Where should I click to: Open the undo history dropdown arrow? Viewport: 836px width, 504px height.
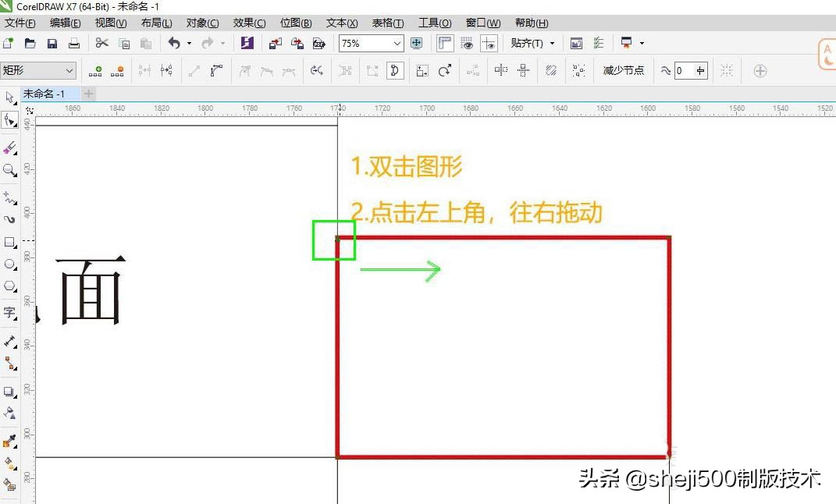coord(189,44)
